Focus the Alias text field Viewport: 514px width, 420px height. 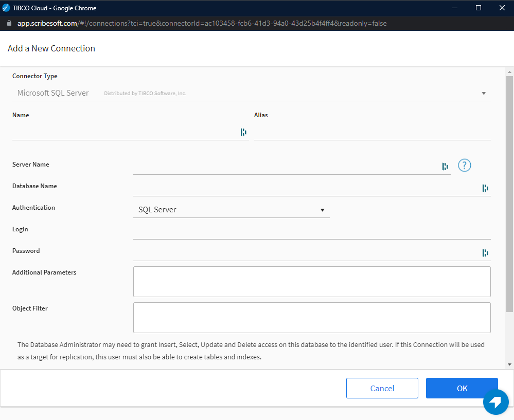click(372, 132)
